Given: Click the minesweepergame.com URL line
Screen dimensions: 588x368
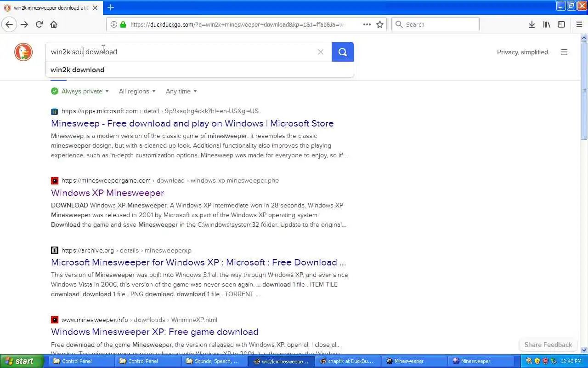Looking at the screenshot, I should click(x=170, y=180).
